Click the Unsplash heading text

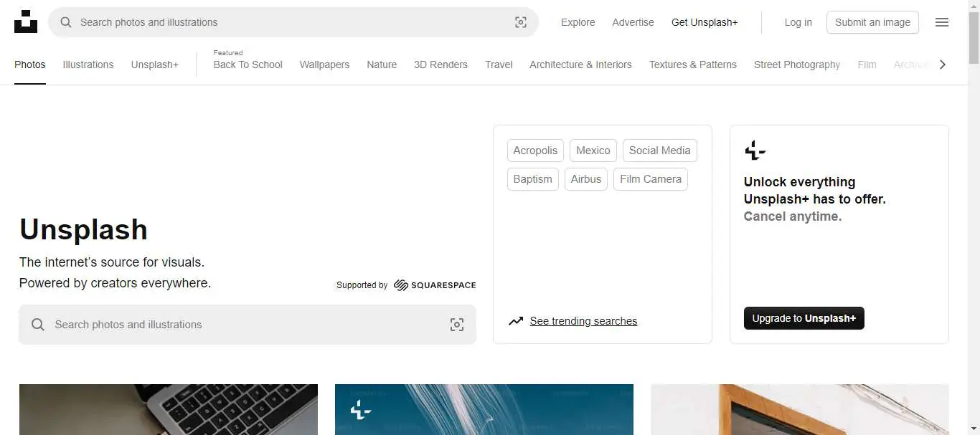coord(83,229)
